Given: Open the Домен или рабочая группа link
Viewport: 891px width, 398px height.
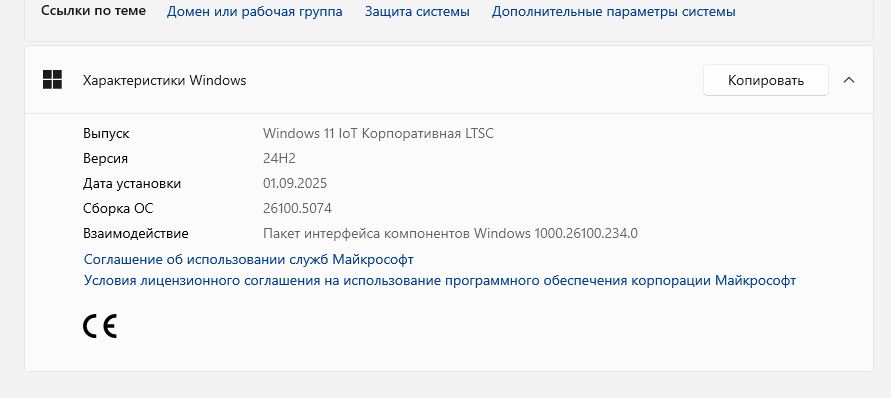Looking at the screenshot, I should (255, 11).
